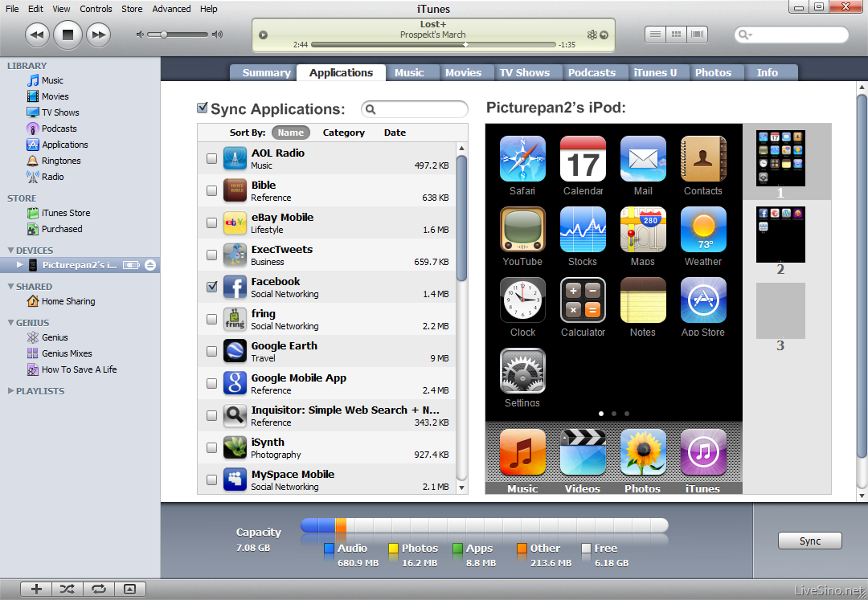The image size is (868, 600).
Task: Click the Capacity storage bar
Action: [x=485, y=524]
